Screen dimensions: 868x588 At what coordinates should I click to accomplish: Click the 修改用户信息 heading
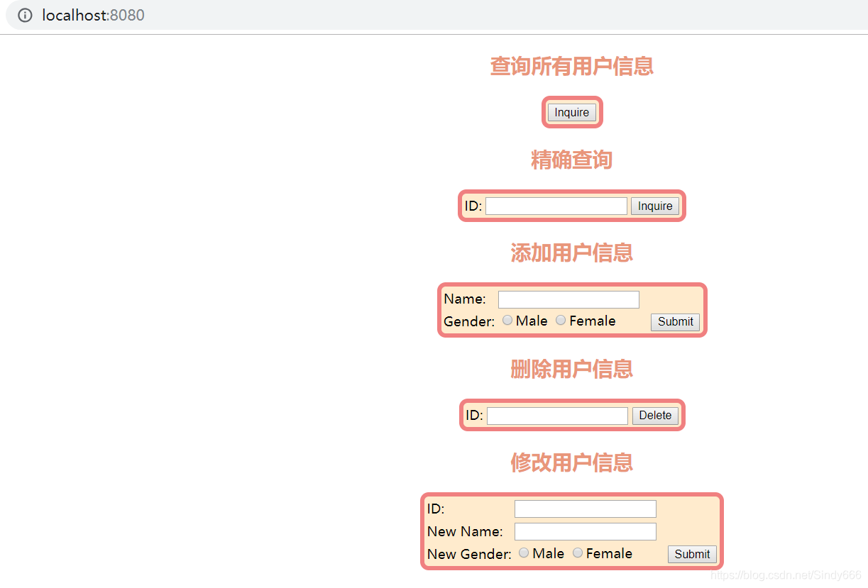coord(571,462)
